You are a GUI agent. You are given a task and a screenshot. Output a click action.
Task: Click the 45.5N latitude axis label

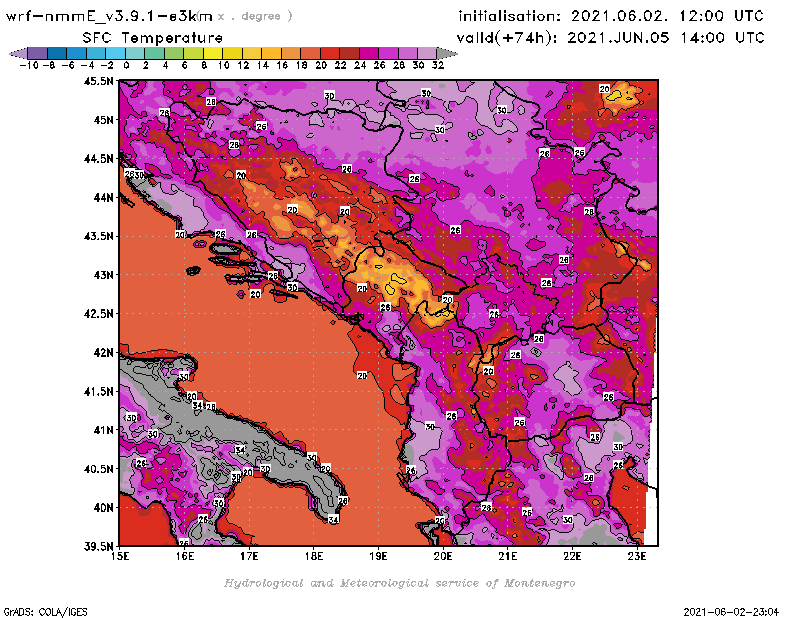pyautogui.click(x=98, y=81)
